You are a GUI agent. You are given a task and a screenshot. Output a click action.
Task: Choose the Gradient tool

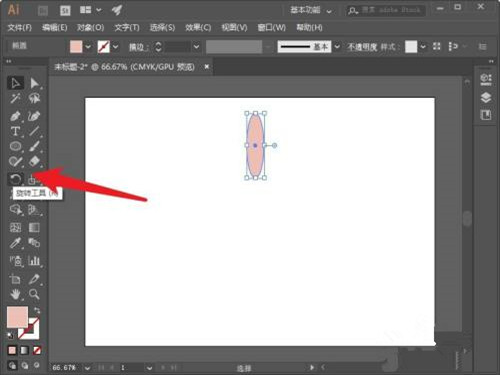(34, 228)
